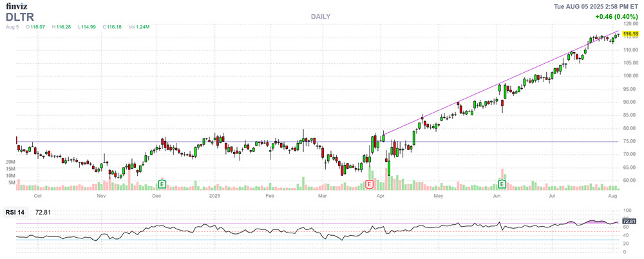This screenshot has width=644, height=259.
Task: Click the Aug label on the time axis
Action: coord(613,196)
